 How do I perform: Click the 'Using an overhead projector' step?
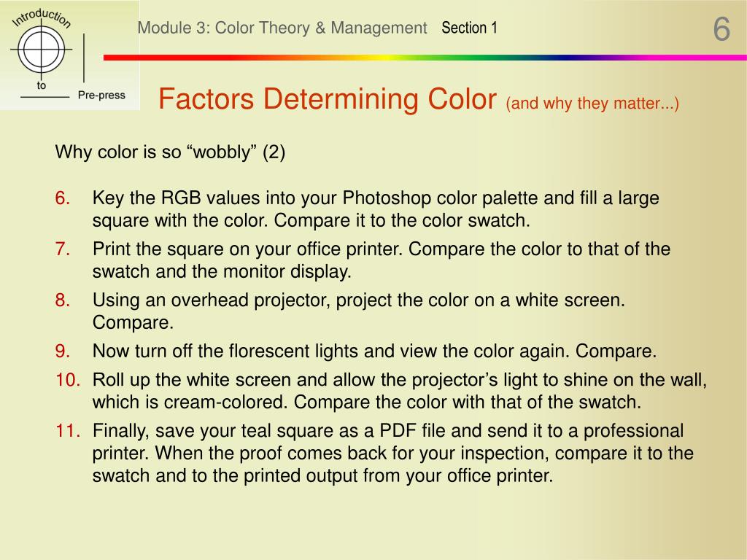pyautogui.click(x=358, y=311)
